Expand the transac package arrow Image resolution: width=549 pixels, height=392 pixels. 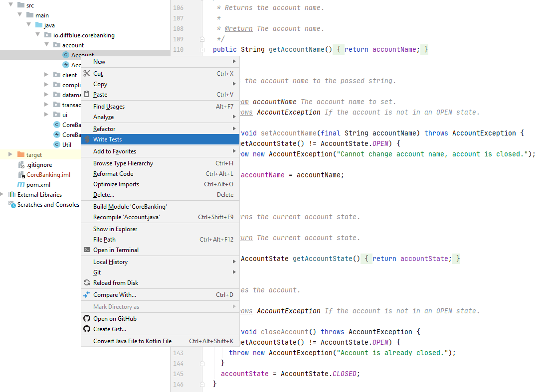[46, 105]
